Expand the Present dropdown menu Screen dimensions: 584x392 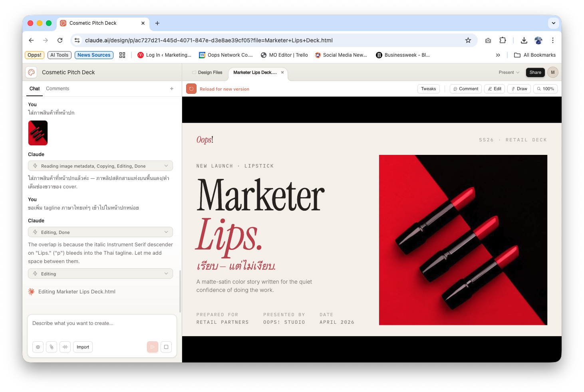(x=509, y=72)
